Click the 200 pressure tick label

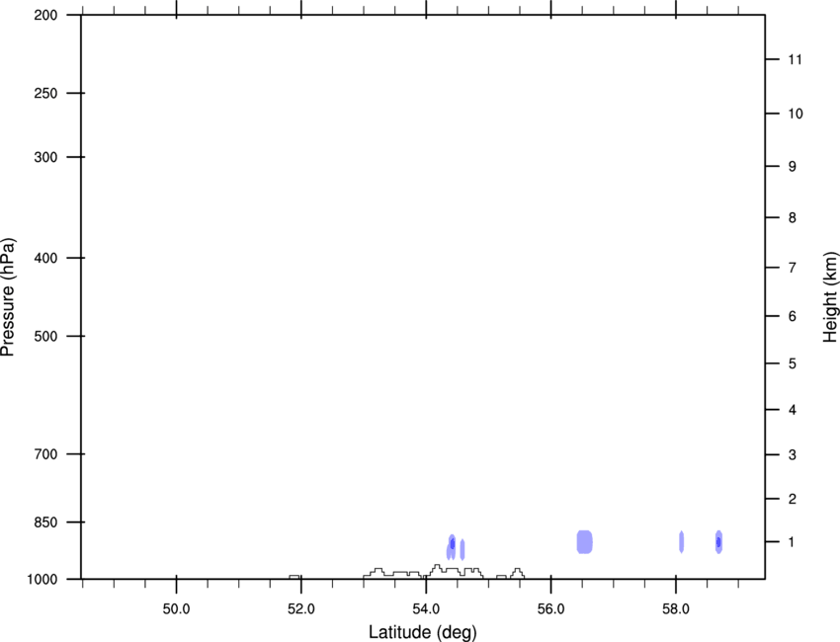(x=45, y=15)
